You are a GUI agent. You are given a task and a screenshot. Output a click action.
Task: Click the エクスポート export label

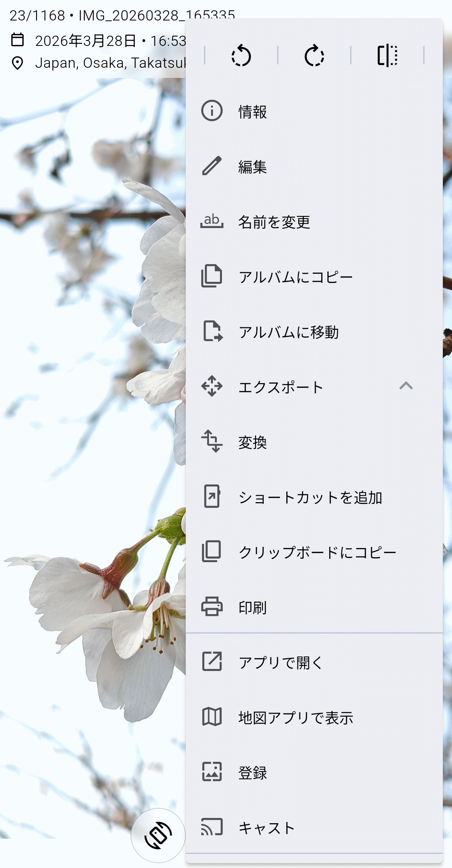pyautogui.click(x=281, y=387)
